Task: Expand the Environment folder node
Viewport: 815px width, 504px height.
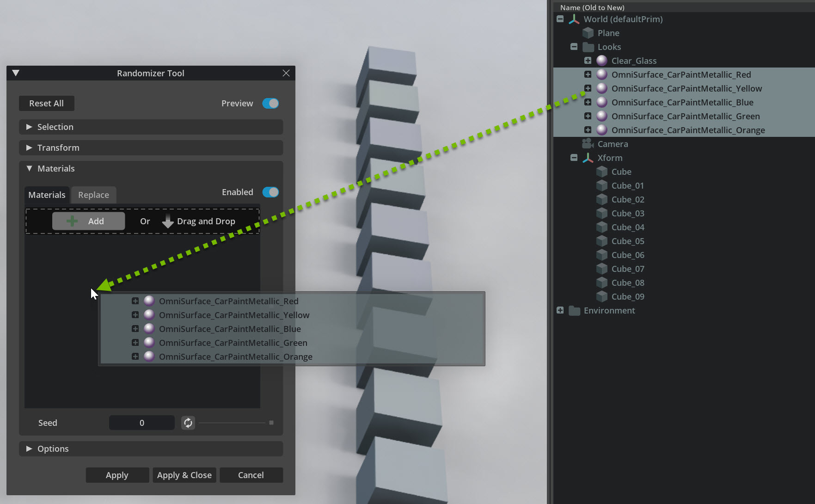Action: 560,310
